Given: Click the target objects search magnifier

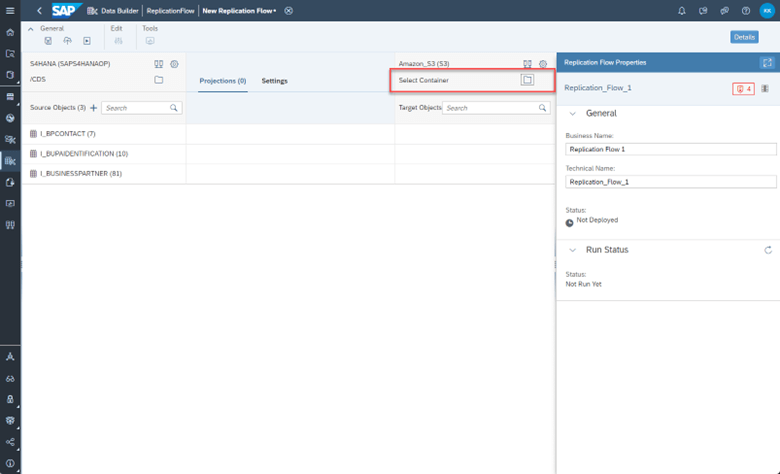Looking at the screenshot, I should 542,107.
